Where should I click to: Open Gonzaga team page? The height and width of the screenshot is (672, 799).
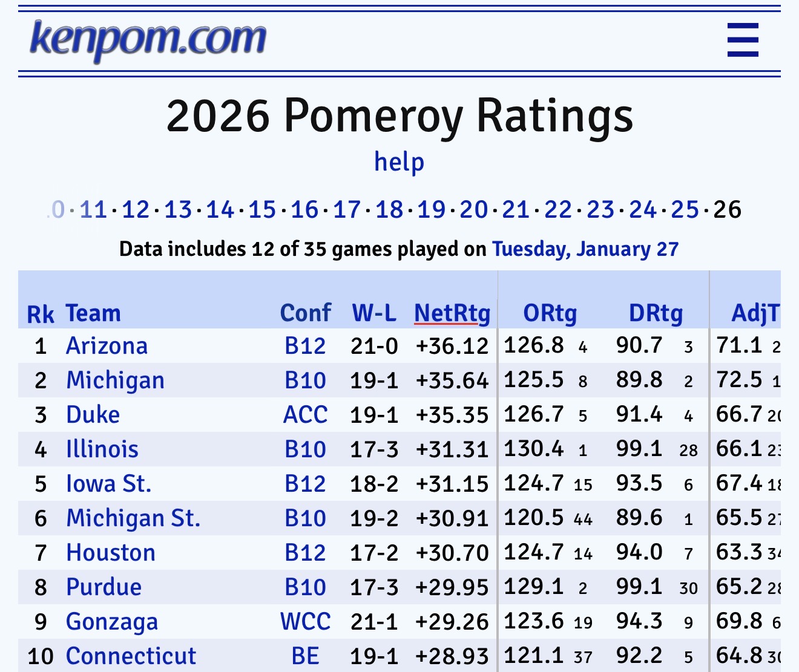click(x=112, y=622)
